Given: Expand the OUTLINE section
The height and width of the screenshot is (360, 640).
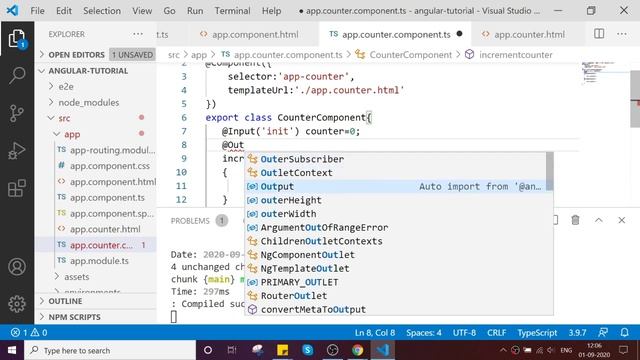Looking at the screenshot, I should (x=65, y=301).
